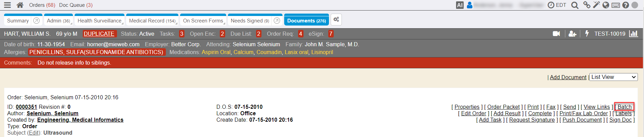Click the Batch link
The image size is (644, 137).
(625, 107)
